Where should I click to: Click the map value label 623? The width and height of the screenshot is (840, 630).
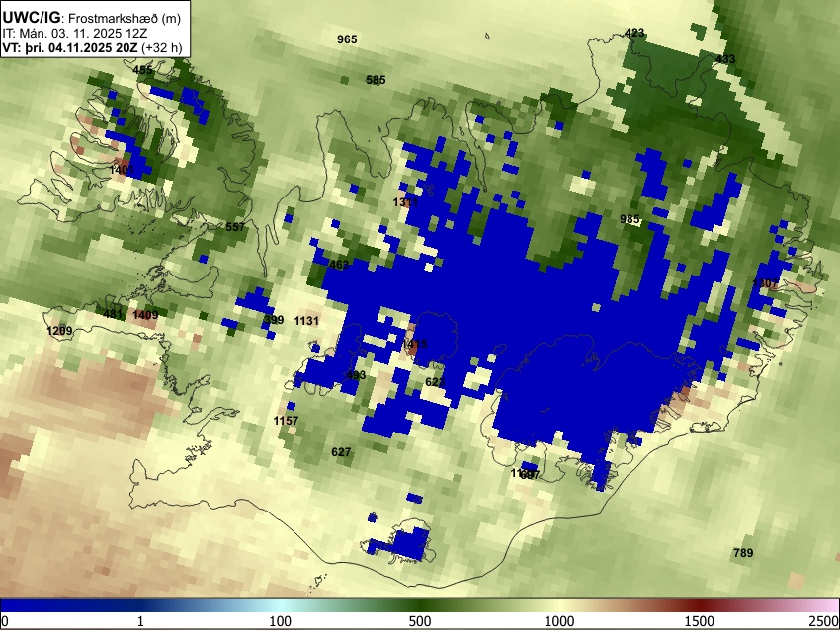tap(435, 381)
